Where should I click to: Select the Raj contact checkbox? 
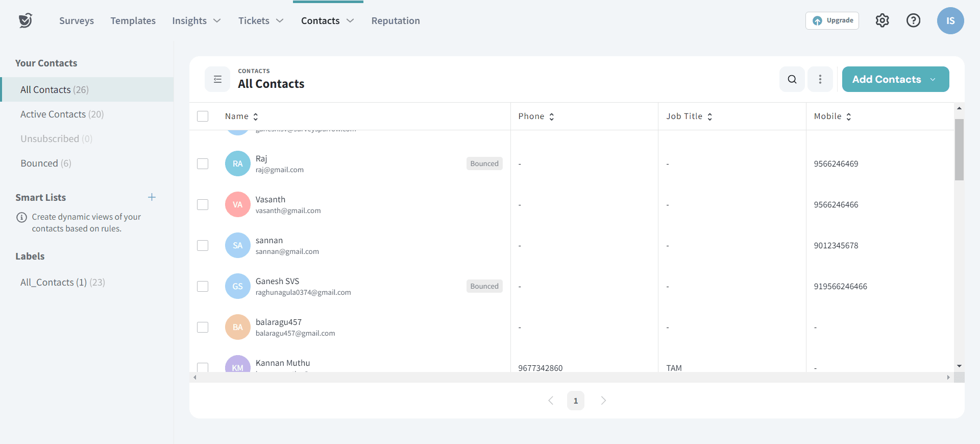(x=203, y=163)
